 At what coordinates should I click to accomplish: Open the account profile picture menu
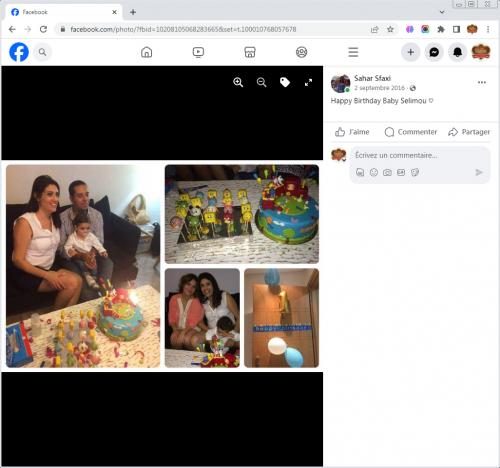(x=481, y=52)
